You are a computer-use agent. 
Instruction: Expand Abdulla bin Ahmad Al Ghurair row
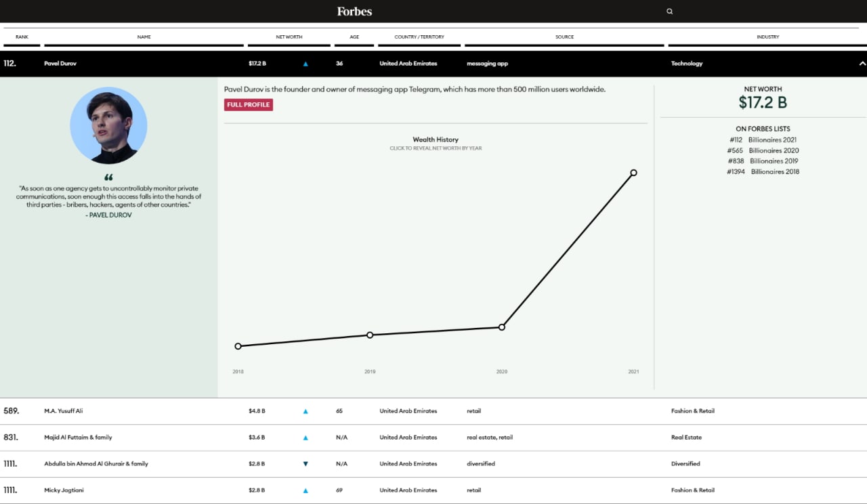coord(433,464)
